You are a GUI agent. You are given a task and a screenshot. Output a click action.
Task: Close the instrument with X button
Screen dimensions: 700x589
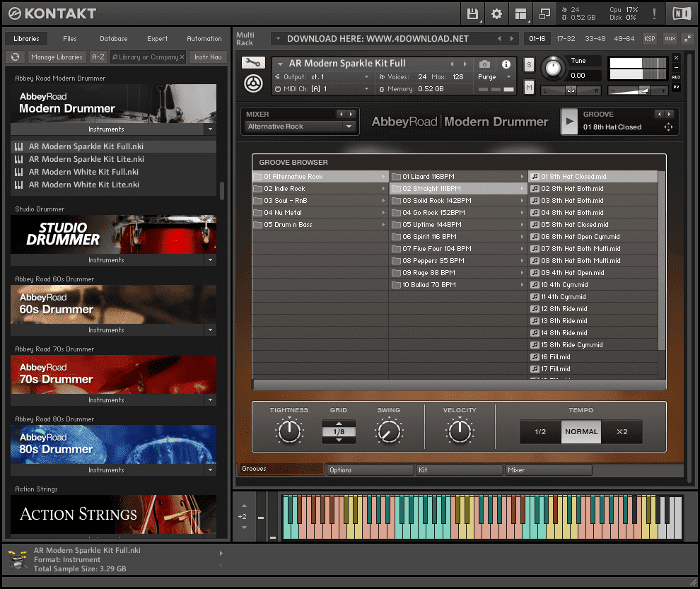pyautogui.click(x=677, y=57)
